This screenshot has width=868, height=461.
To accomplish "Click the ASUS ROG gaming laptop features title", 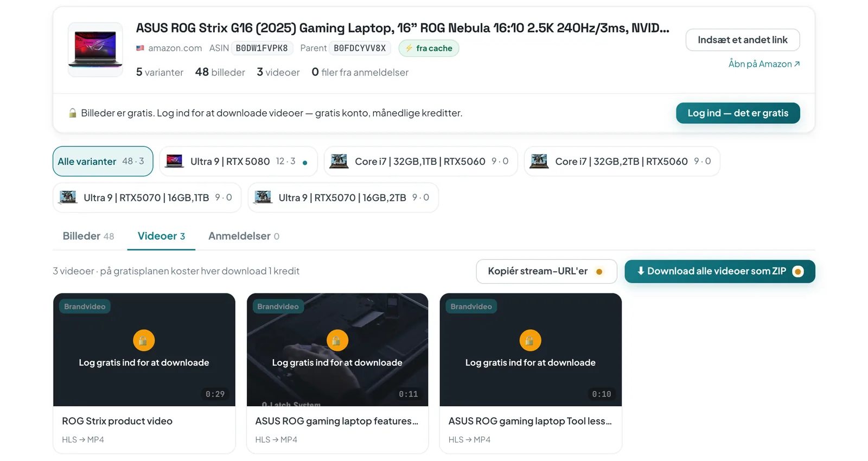I will pyautogui.click(x=336, y=421).
